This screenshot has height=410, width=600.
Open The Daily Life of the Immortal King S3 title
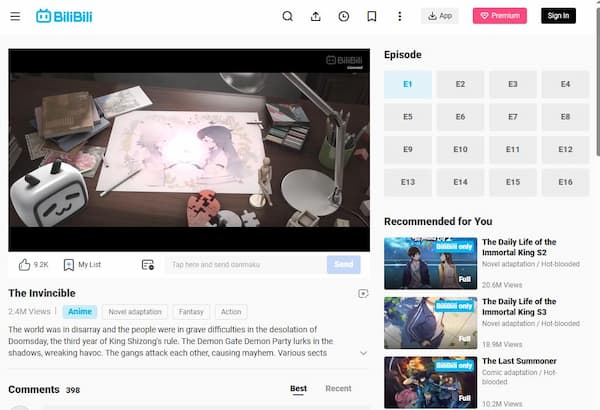(519, 307)
